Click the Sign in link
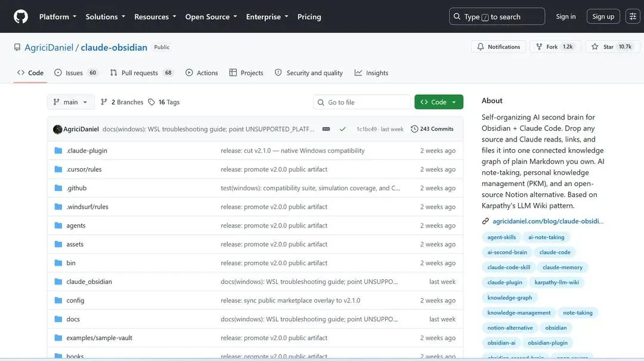The height and width of the screenshot is (361, 644). click(565, 17)
